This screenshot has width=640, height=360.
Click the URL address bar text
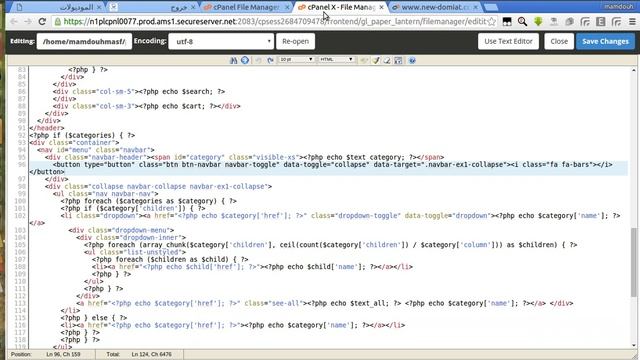coord(276,22)
